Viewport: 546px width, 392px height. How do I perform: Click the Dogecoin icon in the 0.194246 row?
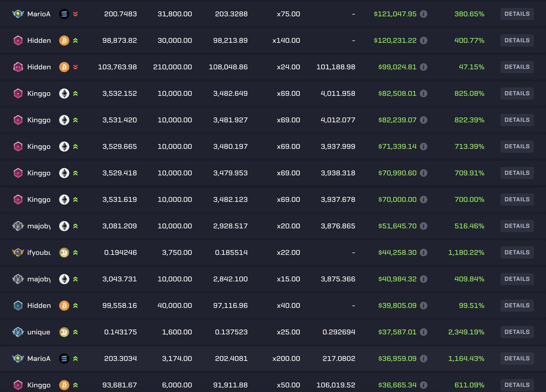(64, 252)
